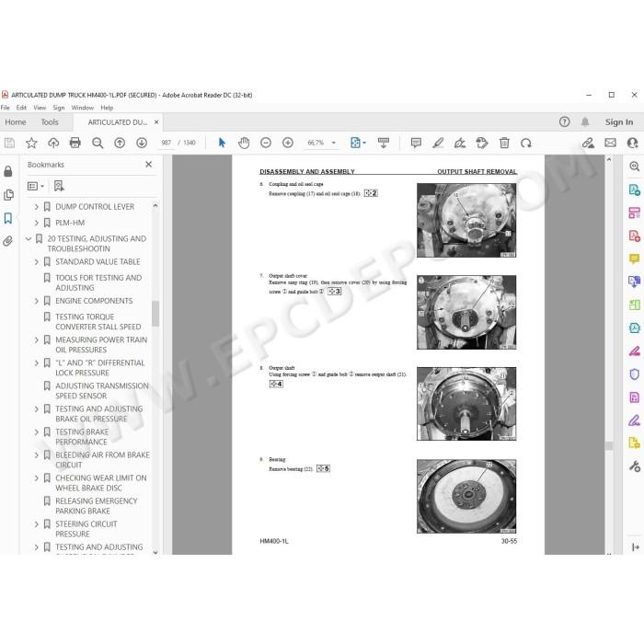Open the search tool in right pane
Viewport: 644px width, 644px height.
[x=634, y=167]
